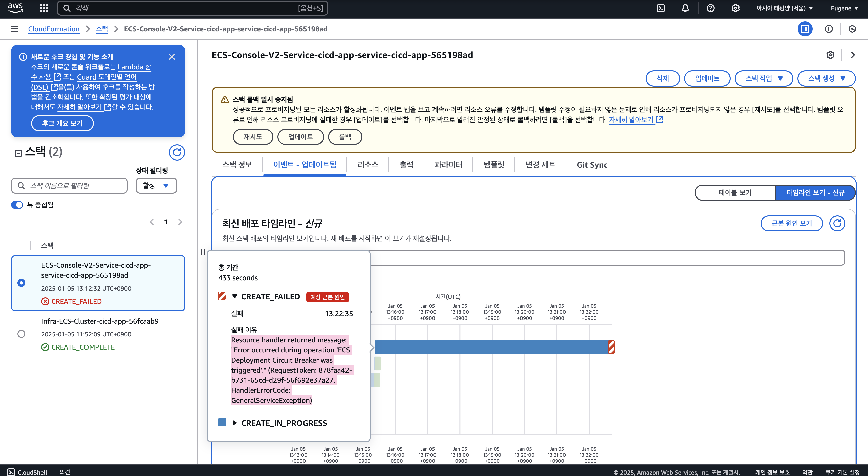
Task: Click the panel resize handle bars
Action: click(203, 252)
